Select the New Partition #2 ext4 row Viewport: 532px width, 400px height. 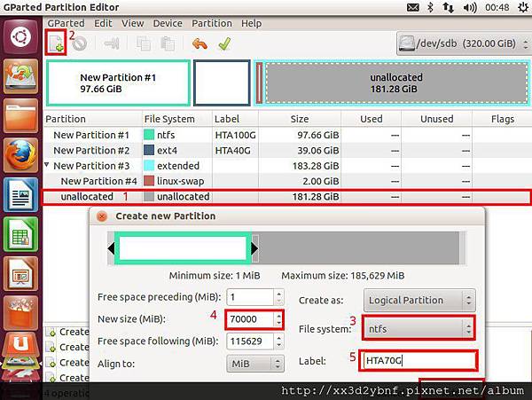click(287, 150)
